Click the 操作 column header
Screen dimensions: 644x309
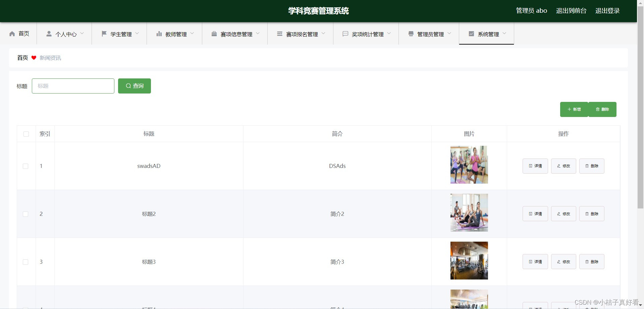pyautogui.click(x=563, y=134)
